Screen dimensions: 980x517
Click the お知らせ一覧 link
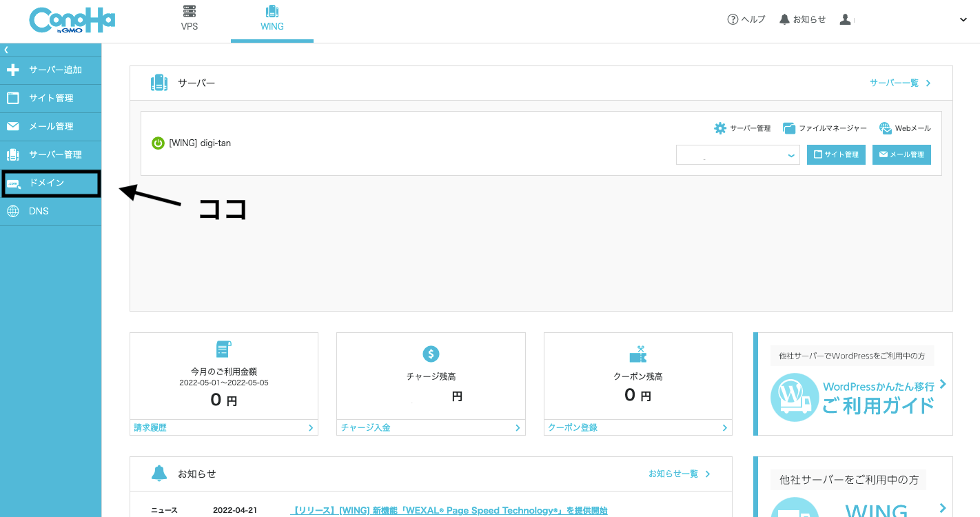coord(679,474)
